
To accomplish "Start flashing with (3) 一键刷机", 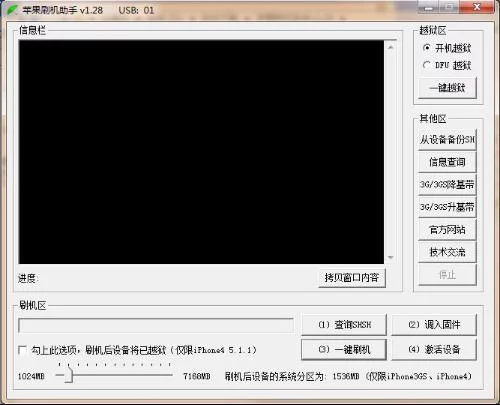I will click(x=344, y=349).
